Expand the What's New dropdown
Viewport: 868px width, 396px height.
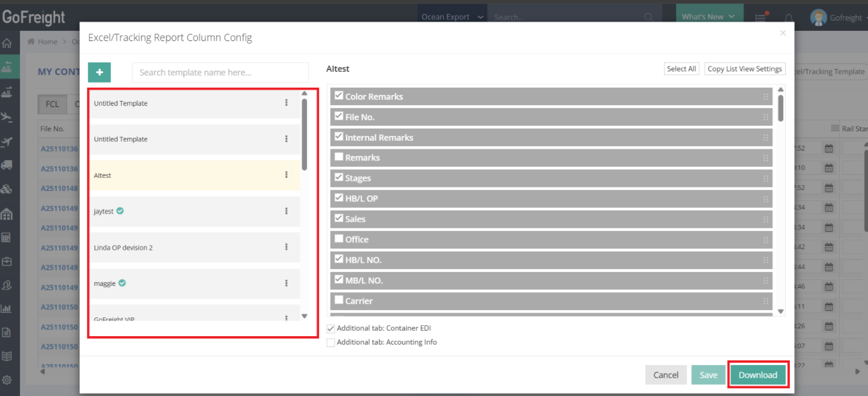tap(708, 17)
